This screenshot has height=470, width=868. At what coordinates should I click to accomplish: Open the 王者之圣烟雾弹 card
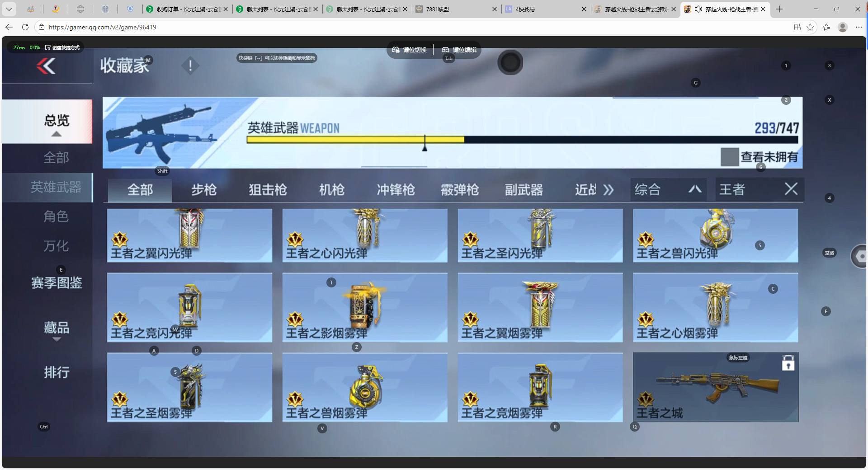[189, 387]
